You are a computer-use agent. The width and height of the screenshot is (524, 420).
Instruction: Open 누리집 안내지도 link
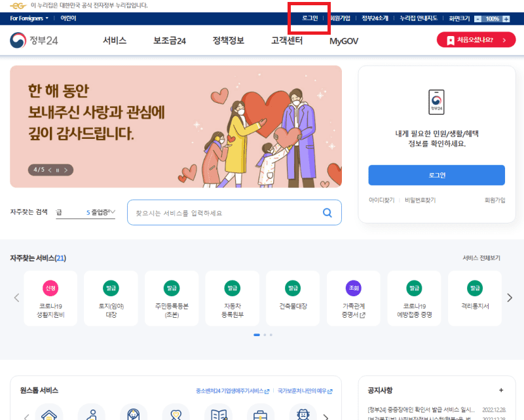pyautogui.click(x=419, y=18)
